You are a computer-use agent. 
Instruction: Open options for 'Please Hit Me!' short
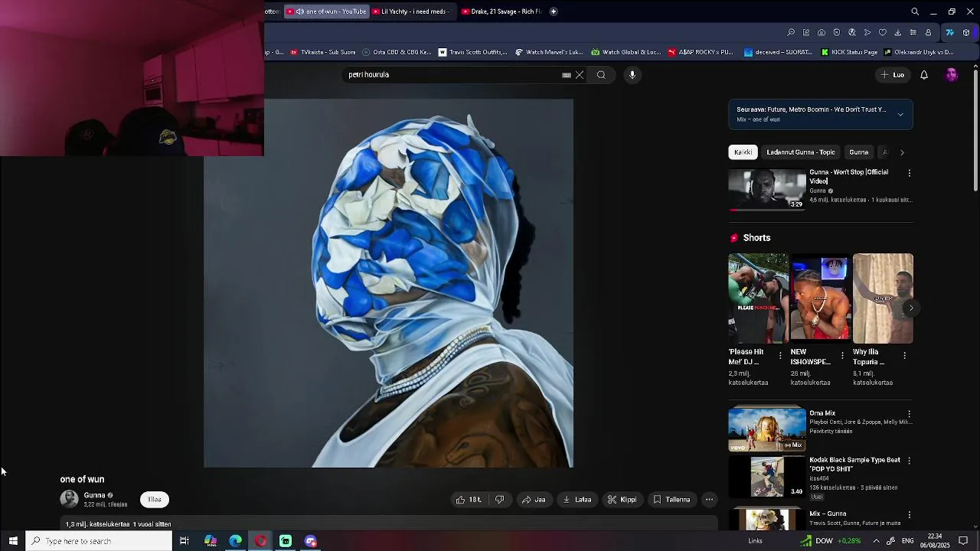[781, 356]
